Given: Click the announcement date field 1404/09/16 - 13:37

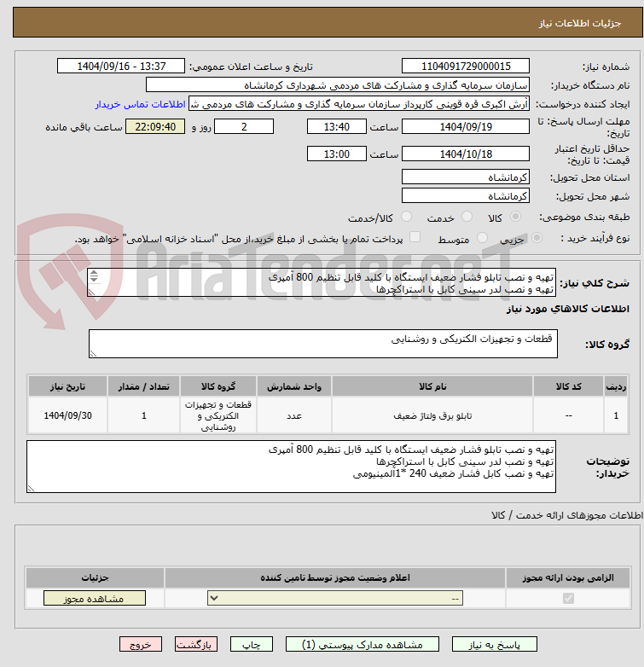Looking at the screenshot, I should tap(121, 67).
